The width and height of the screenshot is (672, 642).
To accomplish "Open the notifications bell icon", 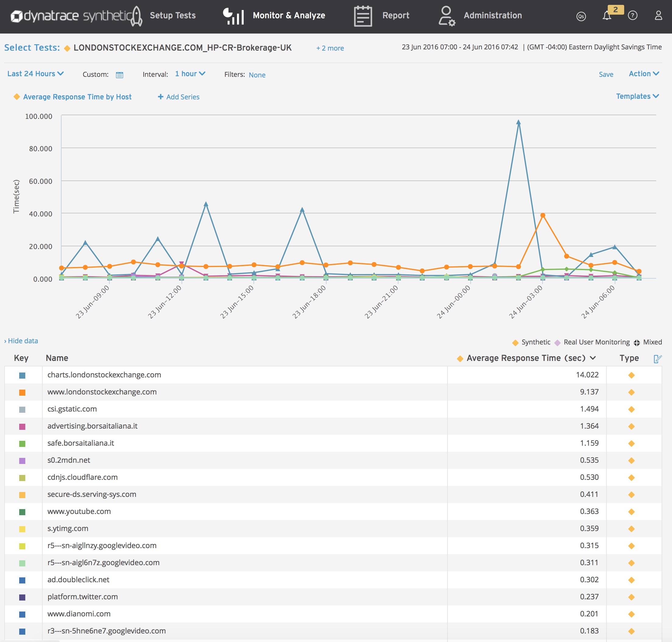I will 607,16.
